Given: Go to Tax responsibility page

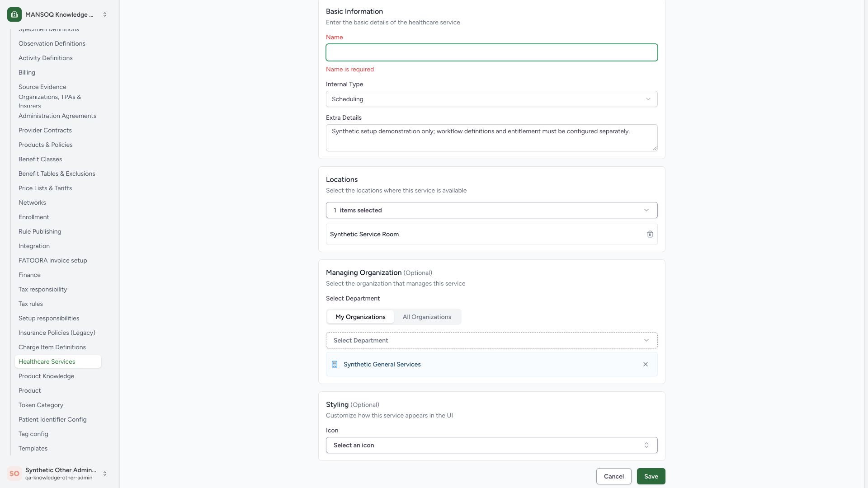Looking at the screenshot, I should (x=58, y=289).
